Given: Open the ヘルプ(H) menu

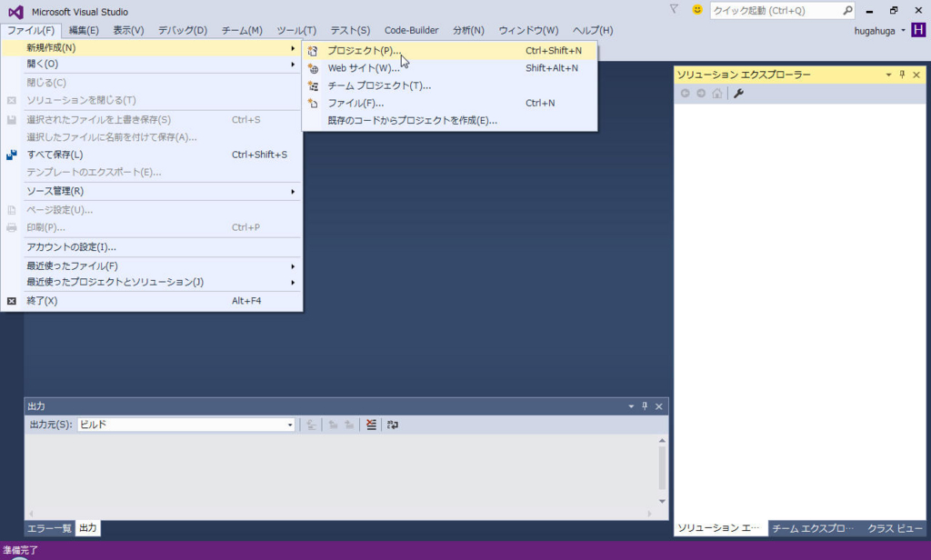Looking at the screenshot, I should [x=593, y=30].
